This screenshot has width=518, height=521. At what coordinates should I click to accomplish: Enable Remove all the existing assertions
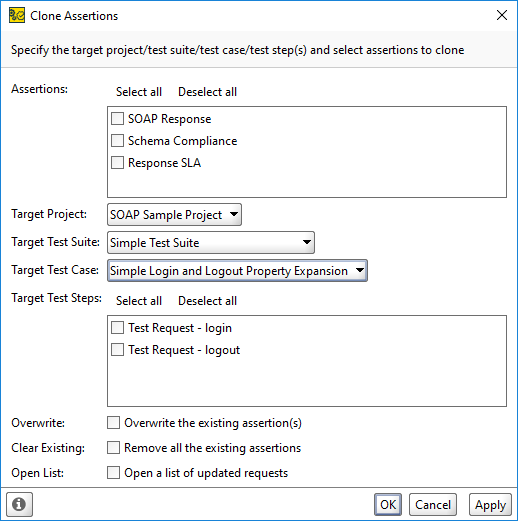pyautogui.click(x=113, y=447)
